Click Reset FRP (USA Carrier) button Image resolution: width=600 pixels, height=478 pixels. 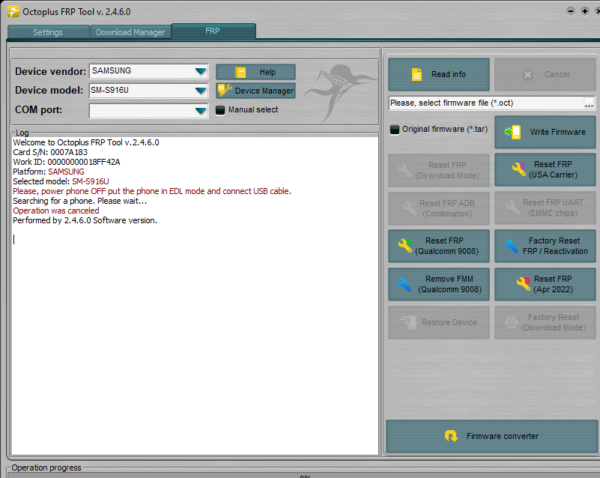pos(545,170)
